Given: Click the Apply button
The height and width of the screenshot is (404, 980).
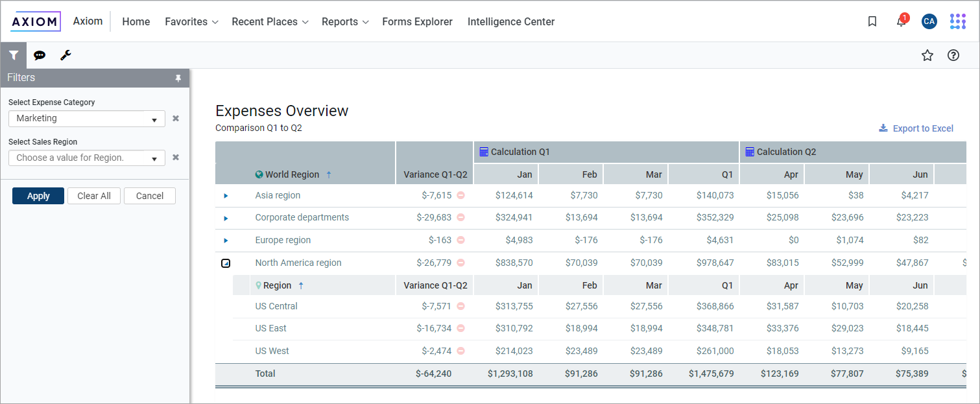Looking at the screenshot, I should [38, 196].
